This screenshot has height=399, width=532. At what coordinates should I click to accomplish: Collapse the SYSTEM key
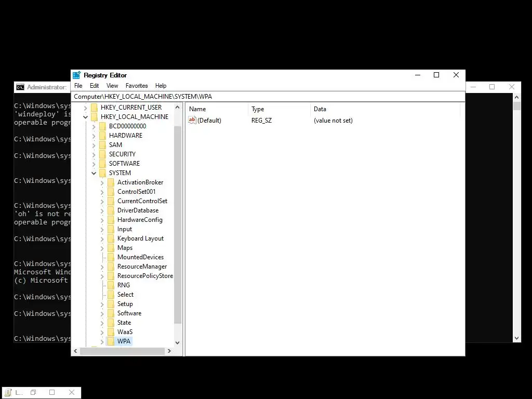coord(94,173)
